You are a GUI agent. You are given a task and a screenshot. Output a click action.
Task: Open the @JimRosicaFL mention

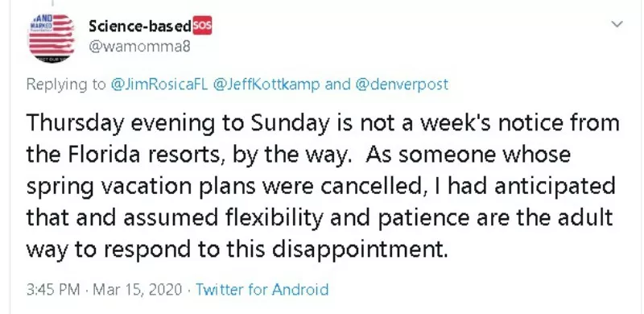click(x=159, y=85)
